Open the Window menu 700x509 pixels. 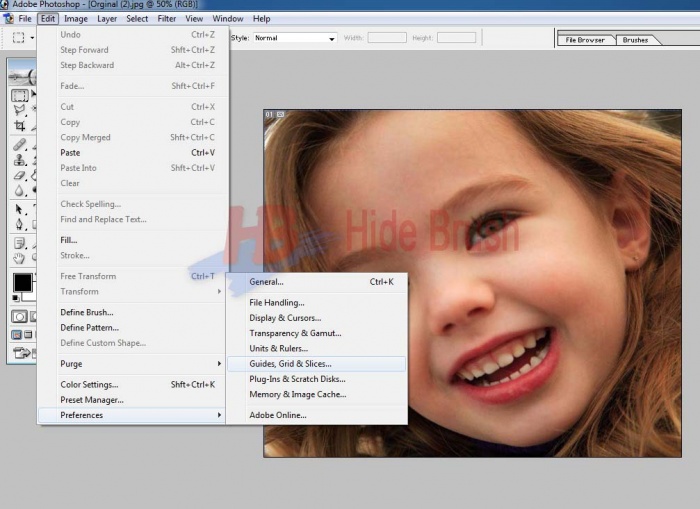[228, 19]
